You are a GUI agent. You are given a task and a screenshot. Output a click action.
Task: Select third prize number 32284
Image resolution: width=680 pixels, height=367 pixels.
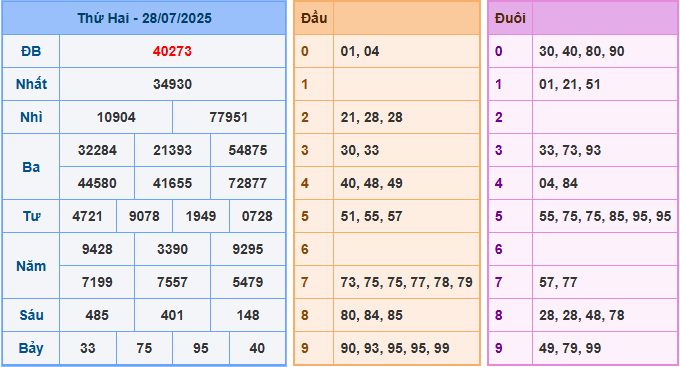tap(97, 150)
